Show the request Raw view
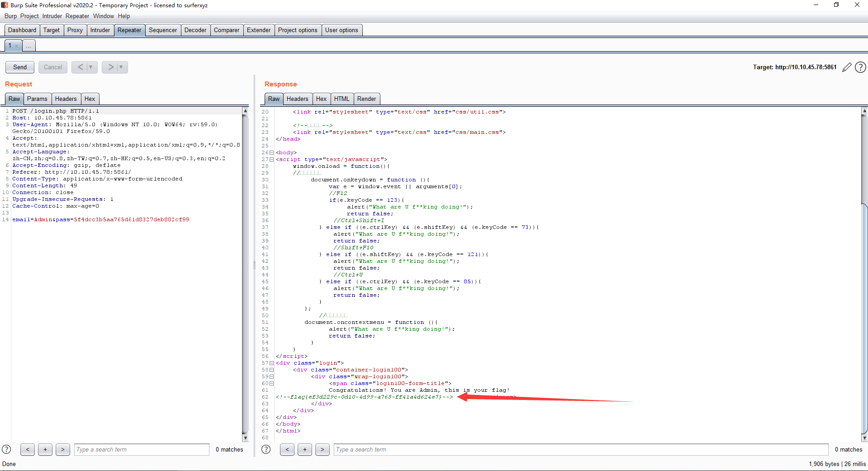This screenshot has width=868, height=471. click(14, 99)
